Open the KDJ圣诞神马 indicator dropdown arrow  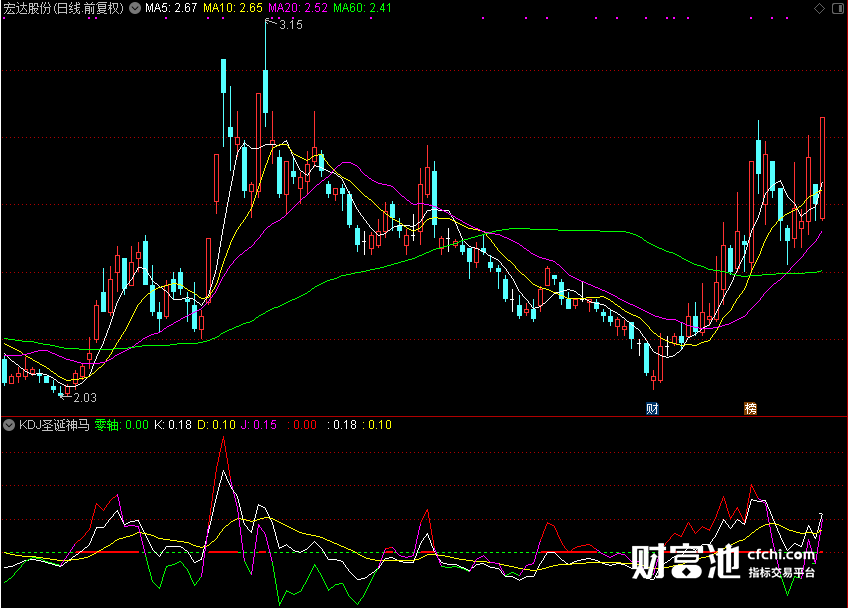9,425
